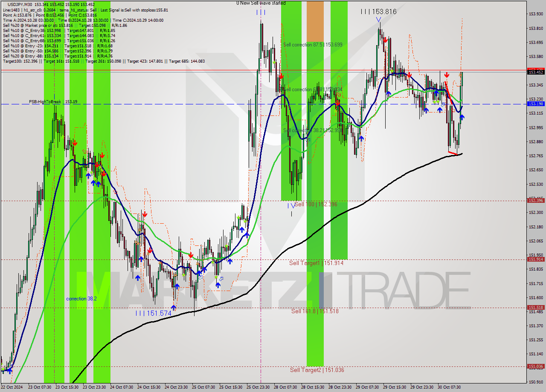Click the 151.036 red price tag
The width and height of the screenshot is (546, 392).
coord(536,366)
